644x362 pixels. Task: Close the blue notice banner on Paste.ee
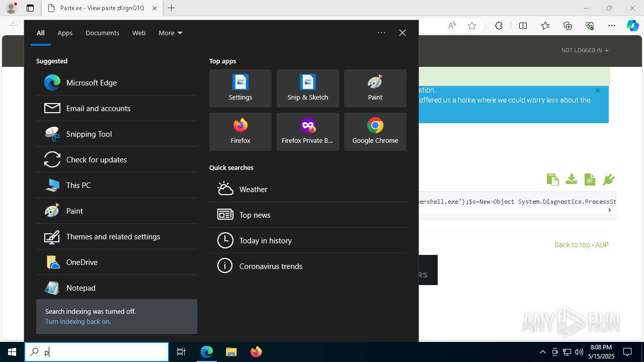pos(598,90)
